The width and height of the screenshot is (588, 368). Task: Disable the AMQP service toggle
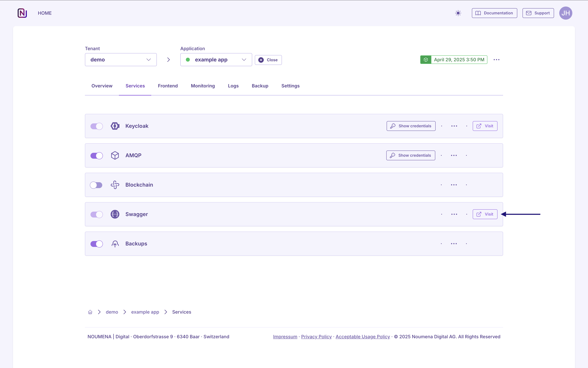coord(97,156)
